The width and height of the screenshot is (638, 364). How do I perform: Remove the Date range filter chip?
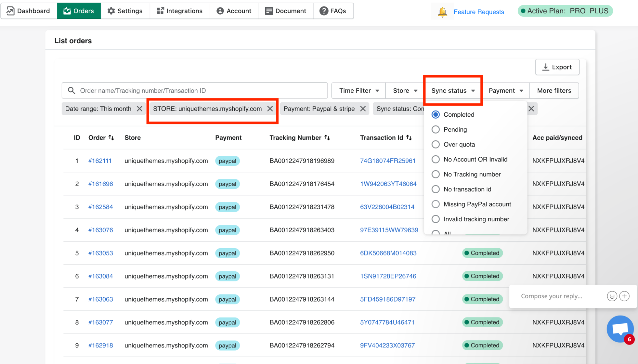click(x=139, y=109)
